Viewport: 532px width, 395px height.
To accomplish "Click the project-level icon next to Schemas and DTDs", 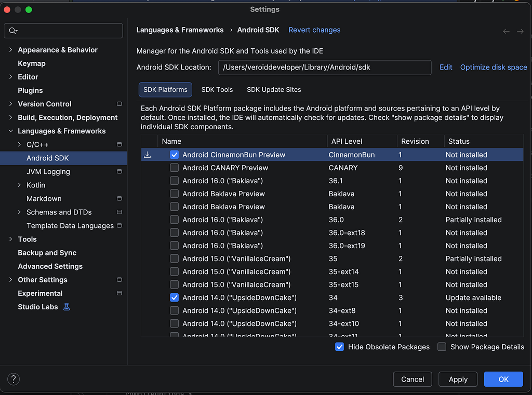I will pos(119,212).
